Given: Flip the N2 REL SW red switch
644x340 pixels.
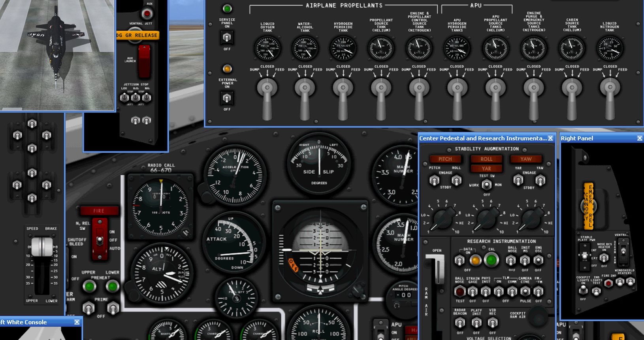Looking at the screenshot, I should click(x=100, y=239).
